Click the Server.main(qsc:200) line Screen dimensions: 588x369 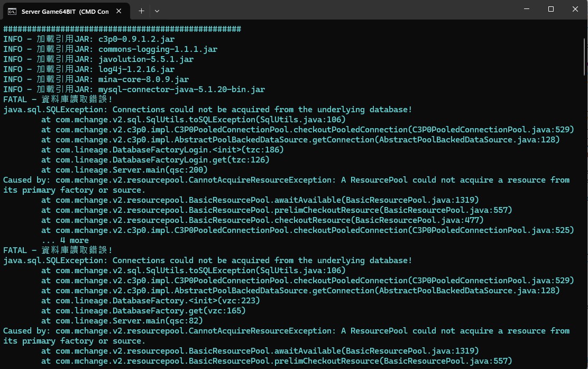click(x=124, y=170)
